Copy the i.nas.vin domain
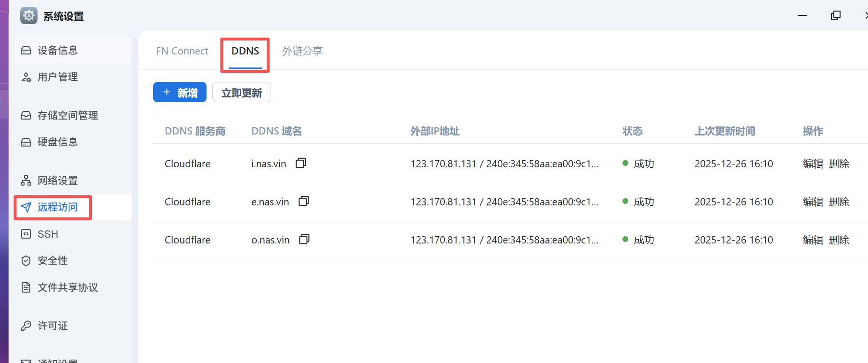868x363 pixels. [x=301, y=163]
